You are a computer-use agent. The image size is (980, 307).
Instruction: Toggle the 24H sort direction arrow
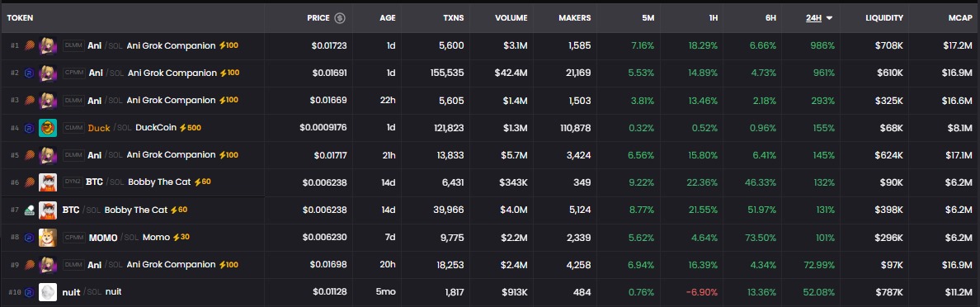829,18
